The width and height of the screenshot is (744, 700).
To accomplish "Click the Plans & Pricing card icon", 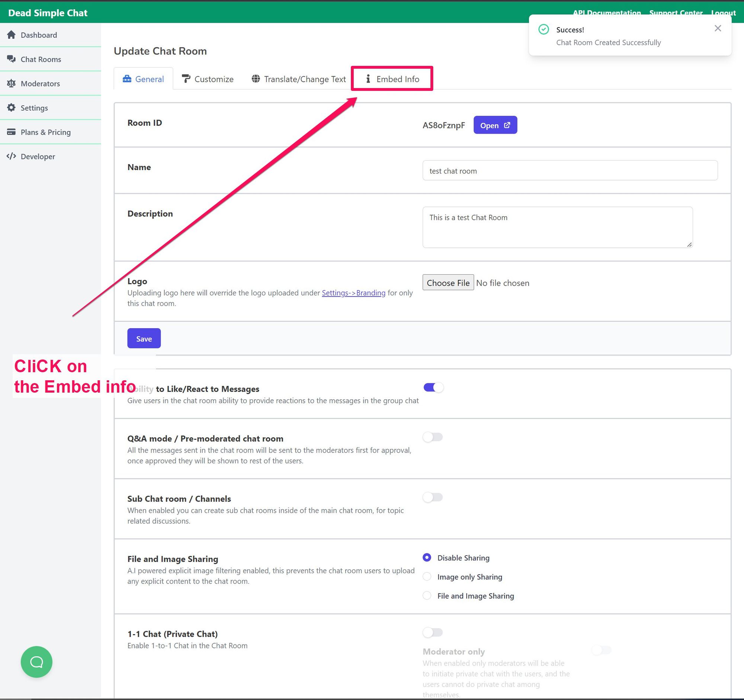I will [x=11, y=132].
